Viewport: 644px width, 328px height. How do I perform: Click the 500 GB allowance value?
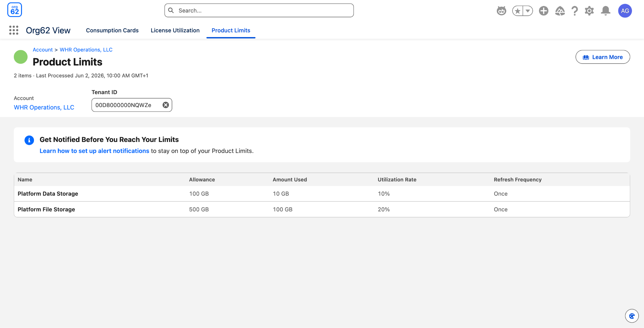tap(199, 209)
